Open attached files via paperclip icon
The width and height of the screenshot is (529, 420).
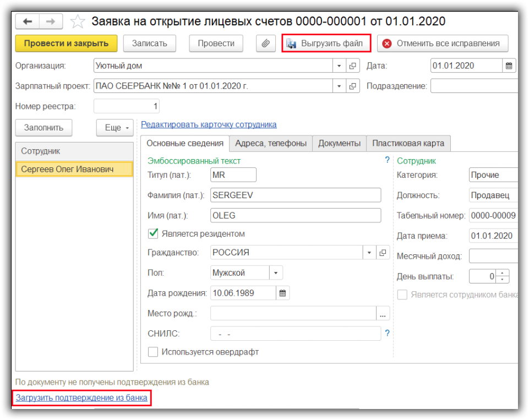coord(266,43)
